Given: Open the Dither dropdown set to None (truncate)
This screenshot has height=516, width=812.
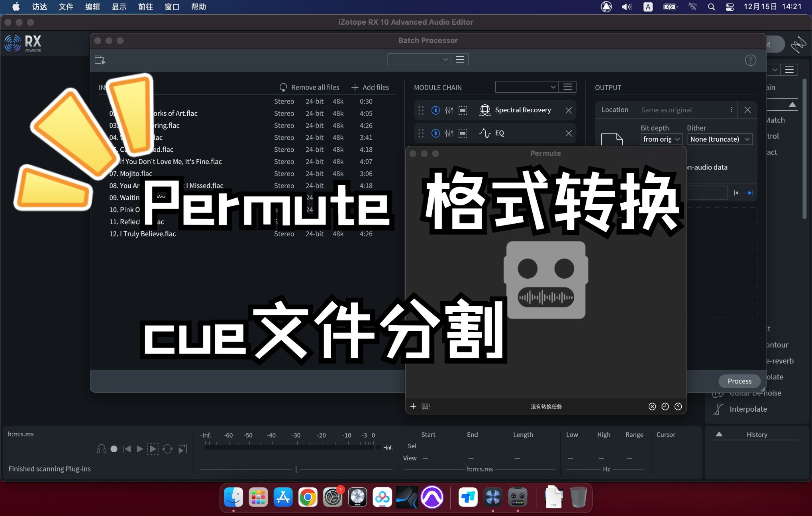Looking at the screenshot, I should [720, 139].
